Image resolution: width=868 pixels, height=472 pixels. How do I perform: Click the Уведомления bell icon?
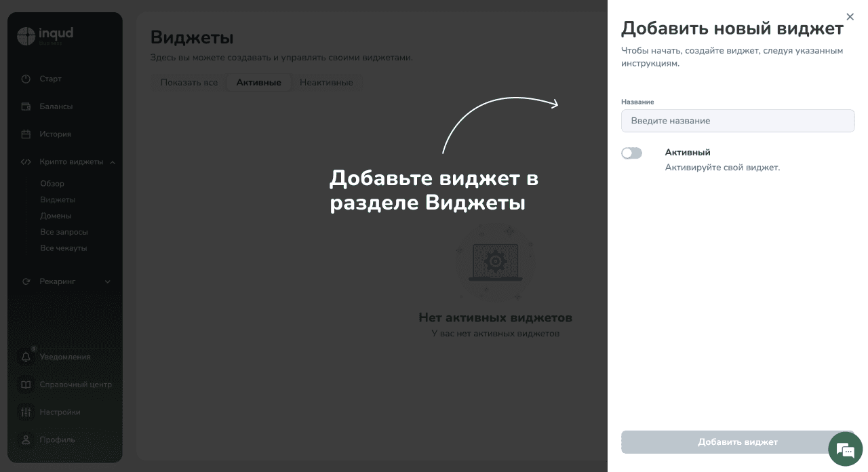(x=26, y=357)
